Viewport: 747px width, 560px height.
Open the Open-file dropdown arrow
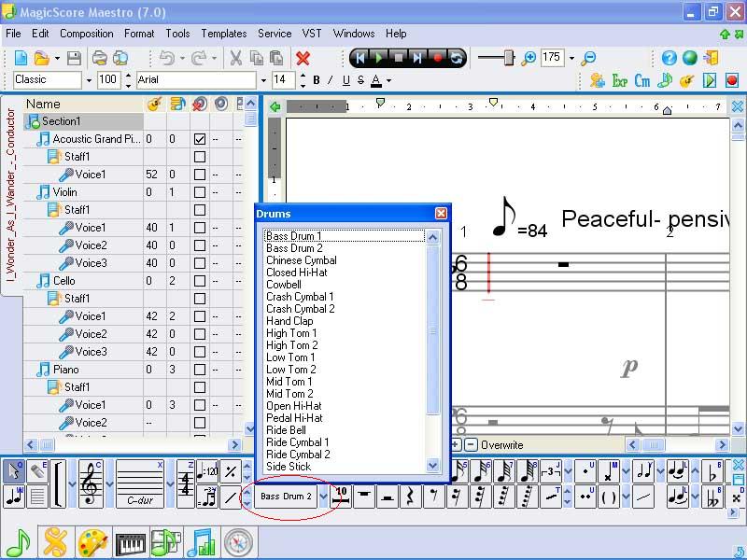pos(57,58)
